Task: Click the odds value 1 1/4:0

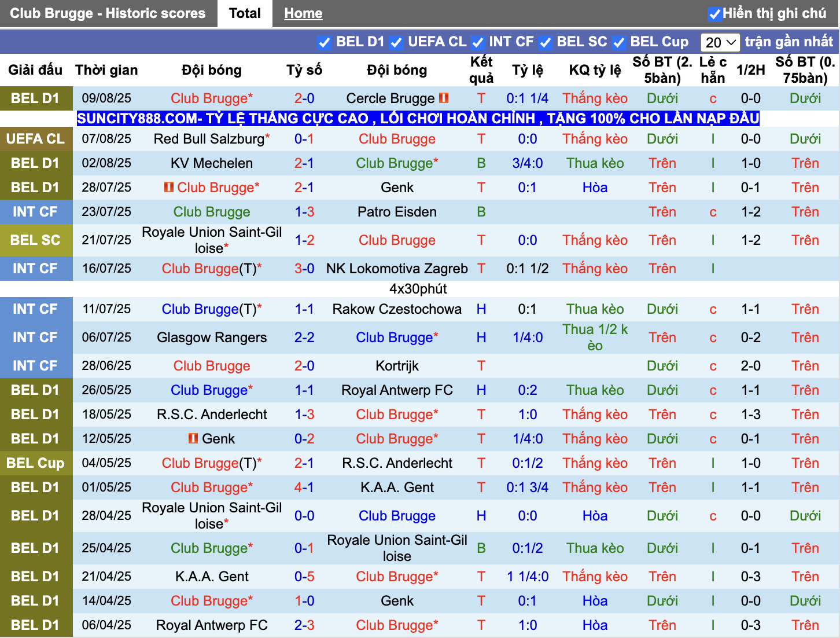Action: [x=528, y=577]
